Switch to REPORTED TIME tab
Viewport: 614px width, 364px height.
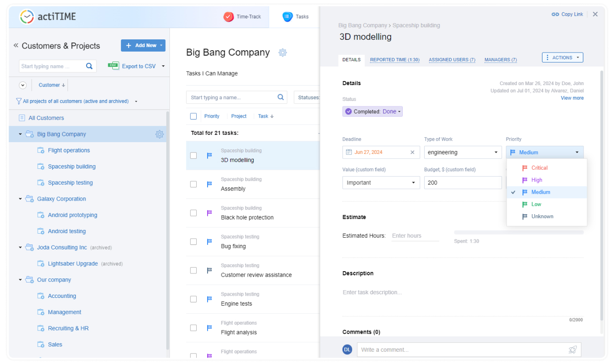[395, 60]
